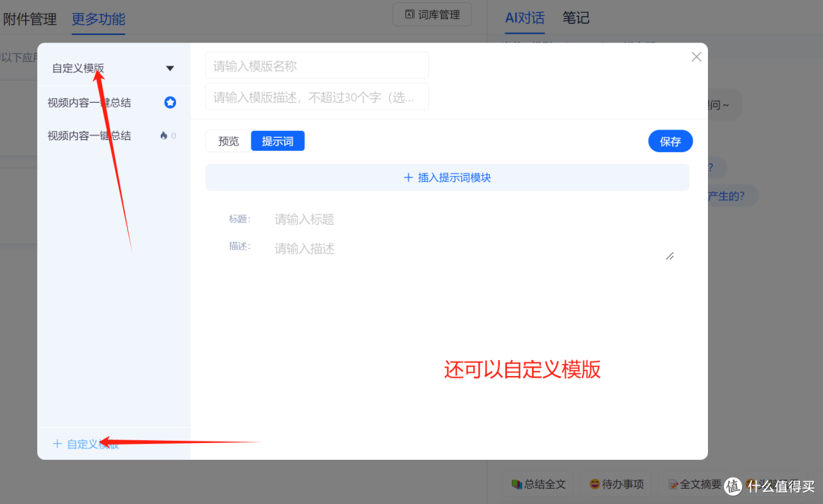
Task: Click the plus 自定义模版 link at bottom
Action: tap(86, 444)
